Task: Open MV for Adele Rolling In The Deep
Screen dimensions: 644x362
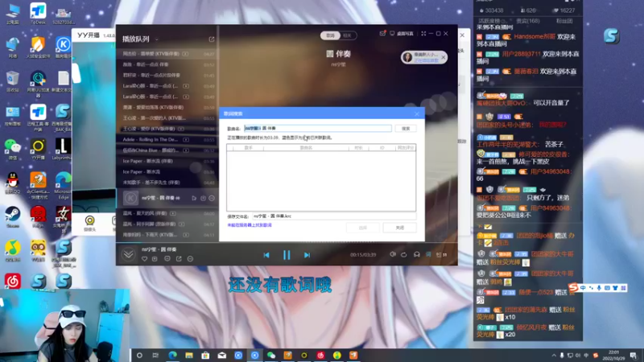Action: pyautogui.click(x=186, y=139)
